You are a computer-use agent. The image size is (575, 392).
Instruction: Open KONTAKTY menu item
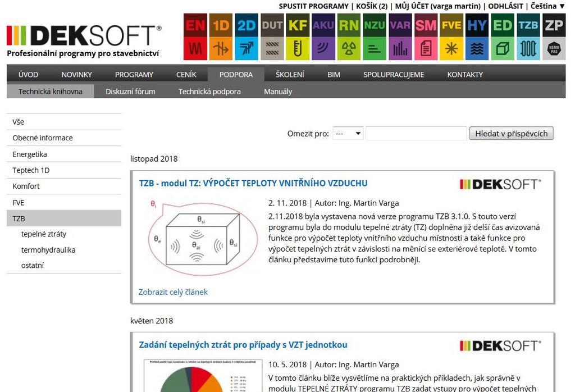465,75
